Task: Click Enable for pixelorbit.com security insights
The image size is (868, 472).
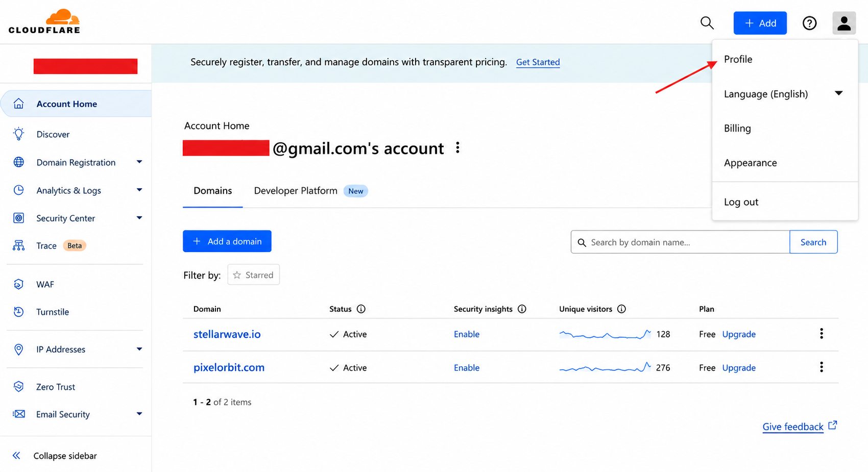Action: [x=467, y=368]
